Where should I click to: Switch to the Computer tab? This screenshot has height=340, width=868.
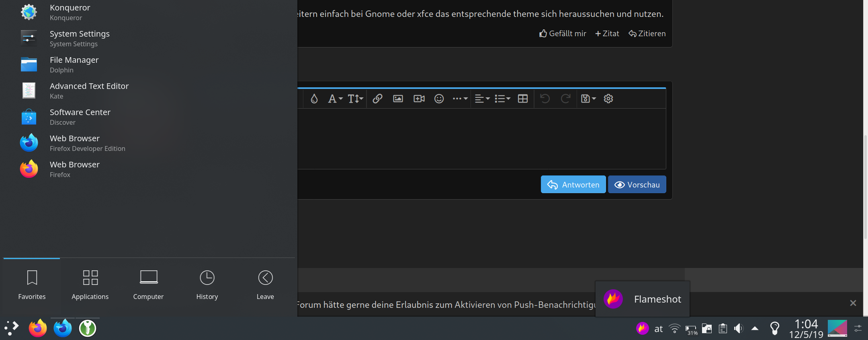coord(148,285)
